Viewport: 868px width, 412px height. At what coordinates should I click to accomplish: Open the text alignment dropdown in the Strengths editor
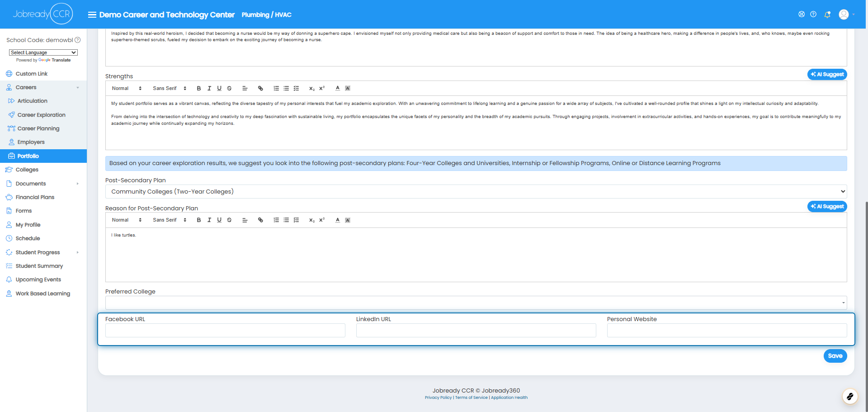245,88
